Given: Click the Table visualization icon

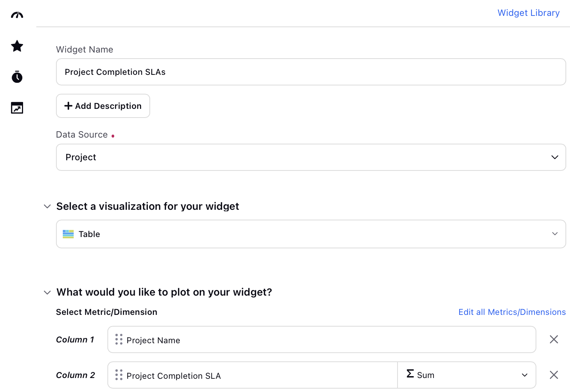Looking at the screenshot, I should tap(68, 234).
